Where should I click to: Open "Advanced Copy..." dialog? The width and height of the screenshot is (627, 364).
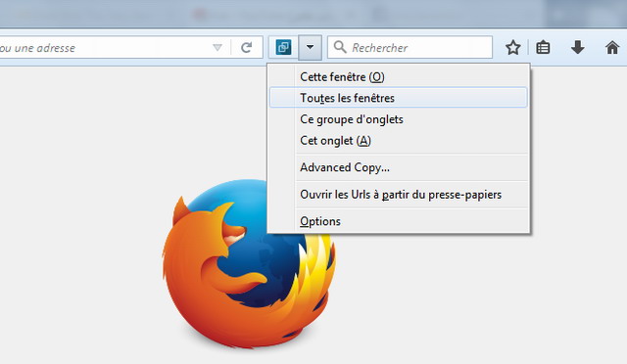coord(399,167)
